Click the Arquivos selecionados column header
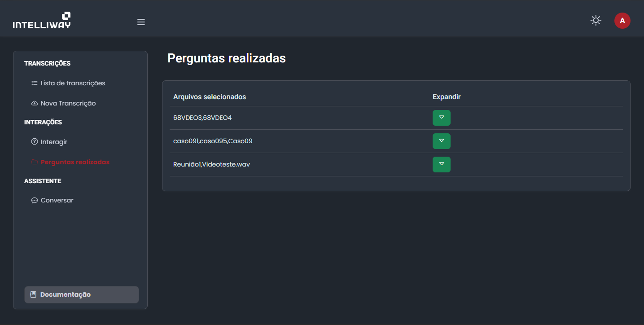The image size is (644, 325). [210, 97]
